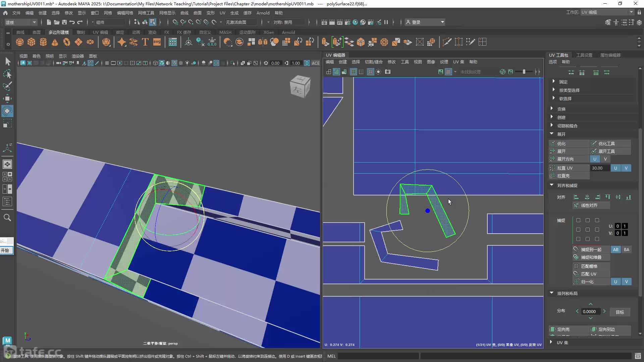The width and height of the screenshot is (644, 362).
Task: Click the view cube in viewport
Action: coord(300,87)
